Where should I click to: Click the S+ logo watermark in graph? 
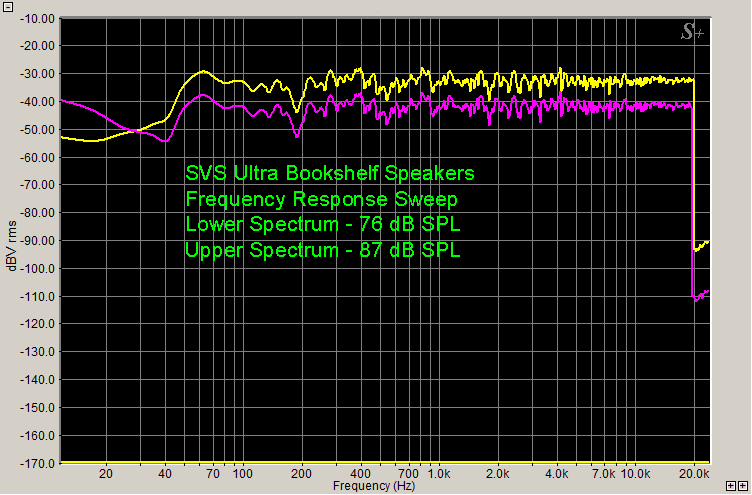tap(691, 32)
